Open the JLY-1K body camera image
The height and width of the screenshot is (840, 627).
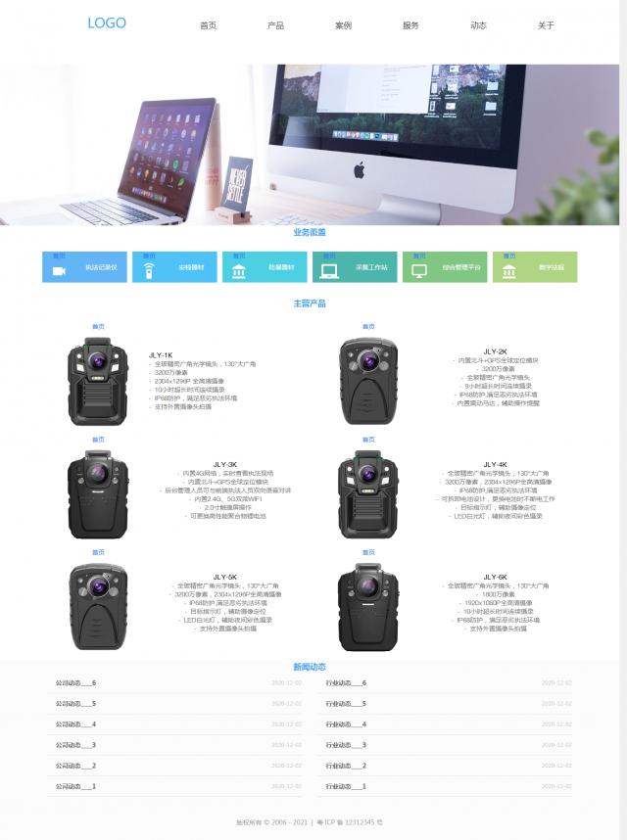coord(98,381)
